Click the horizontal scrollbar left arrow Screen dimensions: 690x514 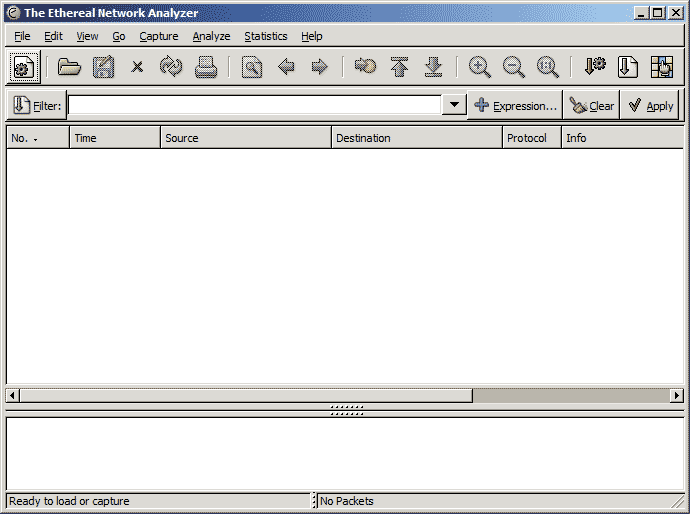pyautogui.click(x=12, y=395)
